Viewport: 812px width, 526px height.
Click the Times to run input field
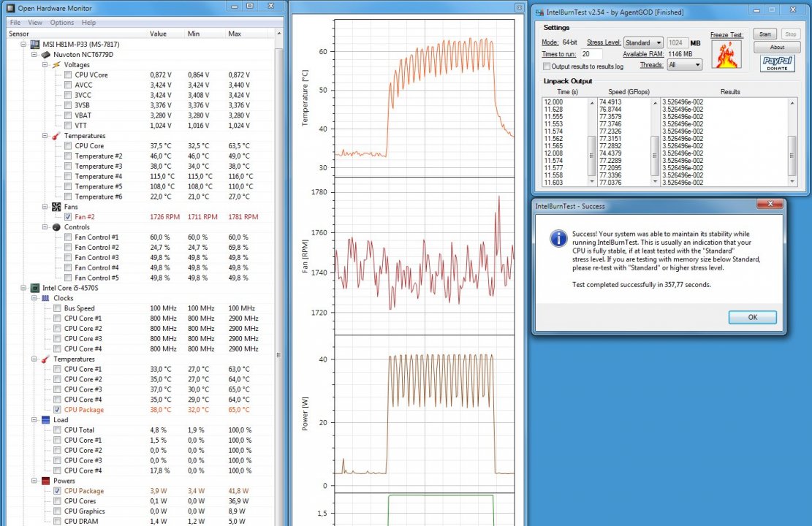pos(591,54)
